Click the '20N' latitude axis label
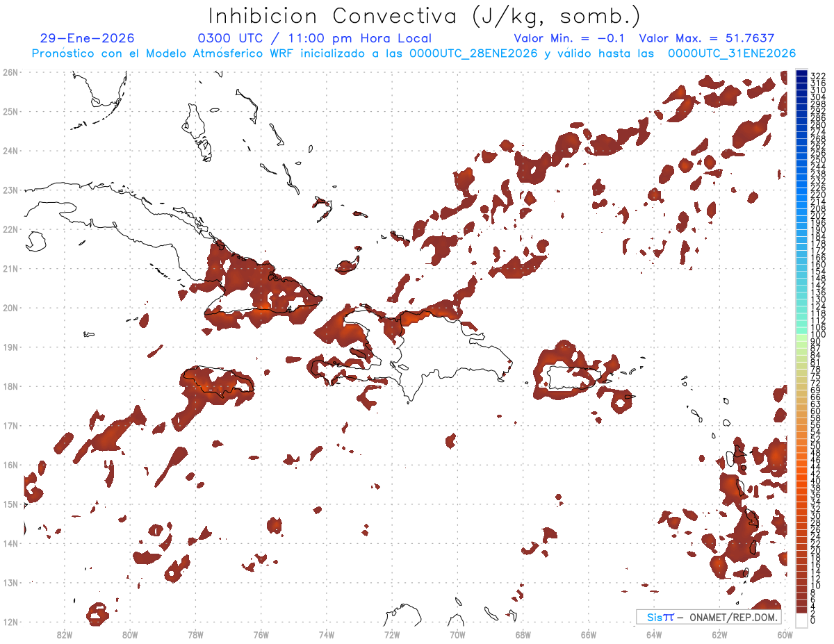The height and width of the screenshot is (644, 834). click(x=10, y=307)
